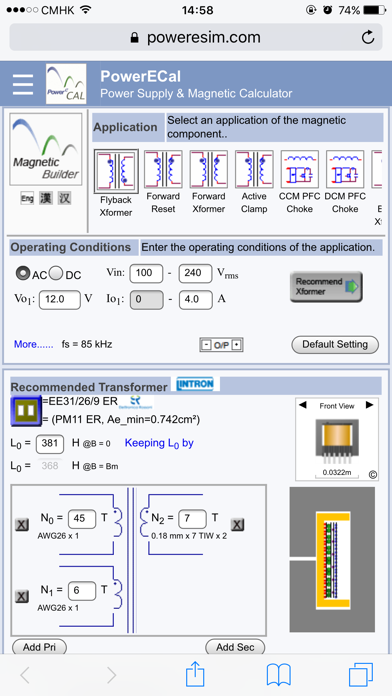The width and height of the screenshot is (392, 696).
Task: Switch language to Simplified Chinese 汉
Action: pos(65,198)
